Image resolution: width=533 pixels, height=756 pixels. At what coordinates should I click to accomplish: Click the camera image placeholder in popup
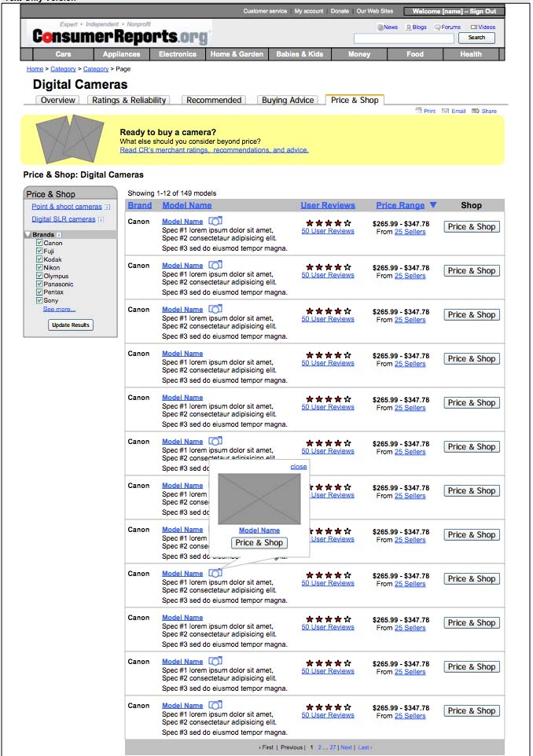pyautogui.click(x=259, y=499)
